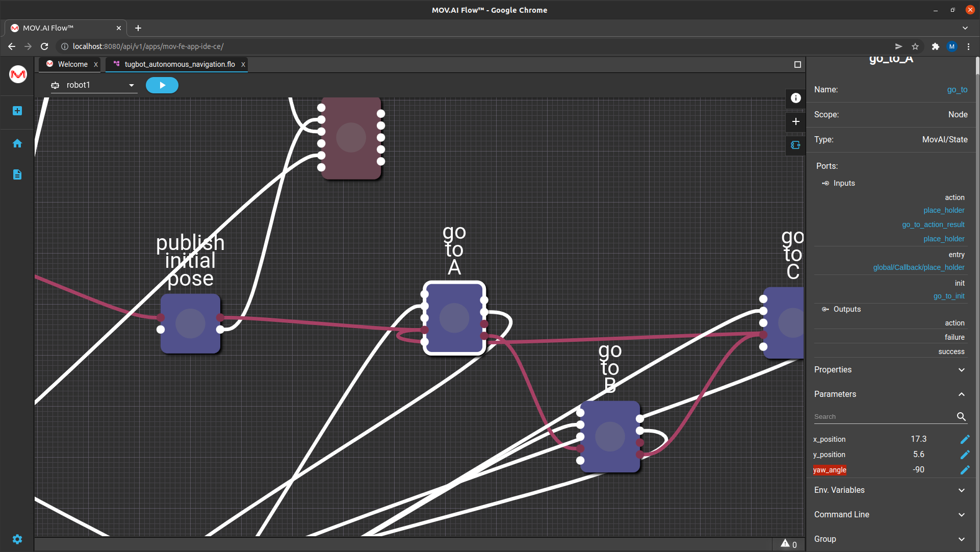Click the MOV.AI logo in sidebar
The image size is (980, 552).
click(18, 74)
